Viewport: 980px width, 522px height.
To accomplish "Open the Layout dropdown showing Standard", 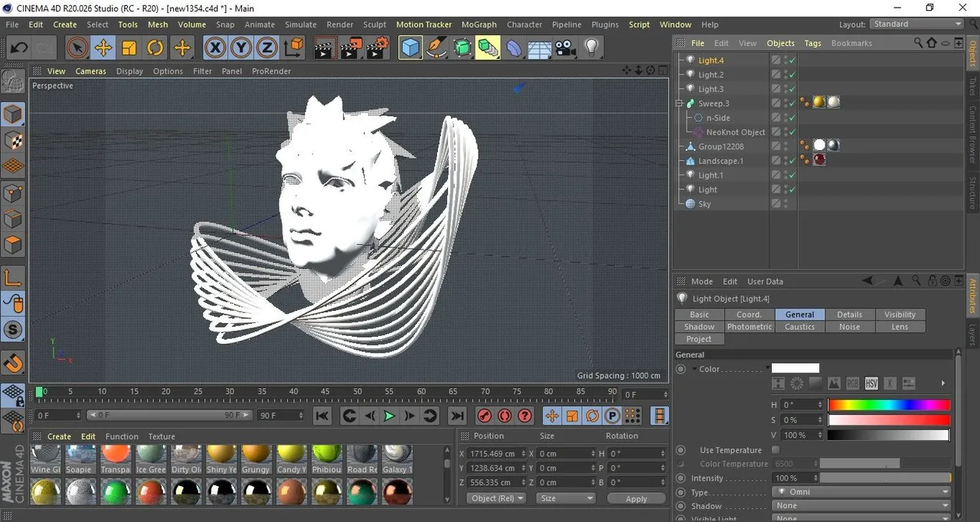I will point(917,24).
